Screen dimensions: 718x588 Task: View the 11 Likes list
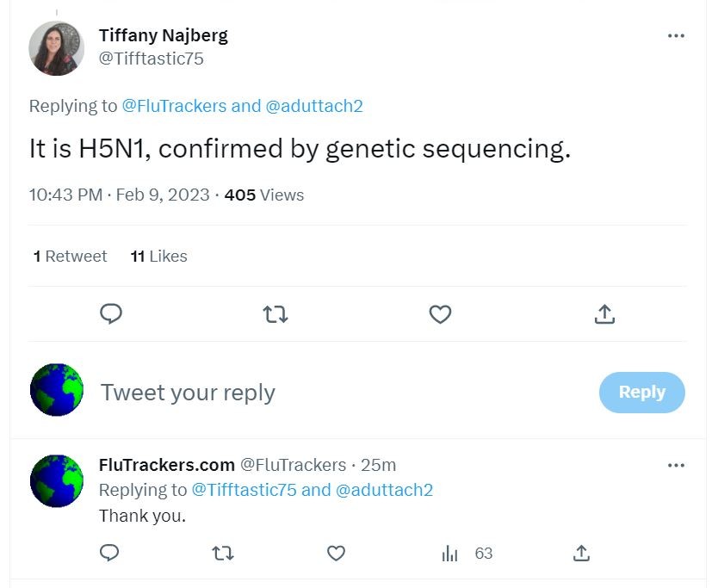click(x=158, y=256)
